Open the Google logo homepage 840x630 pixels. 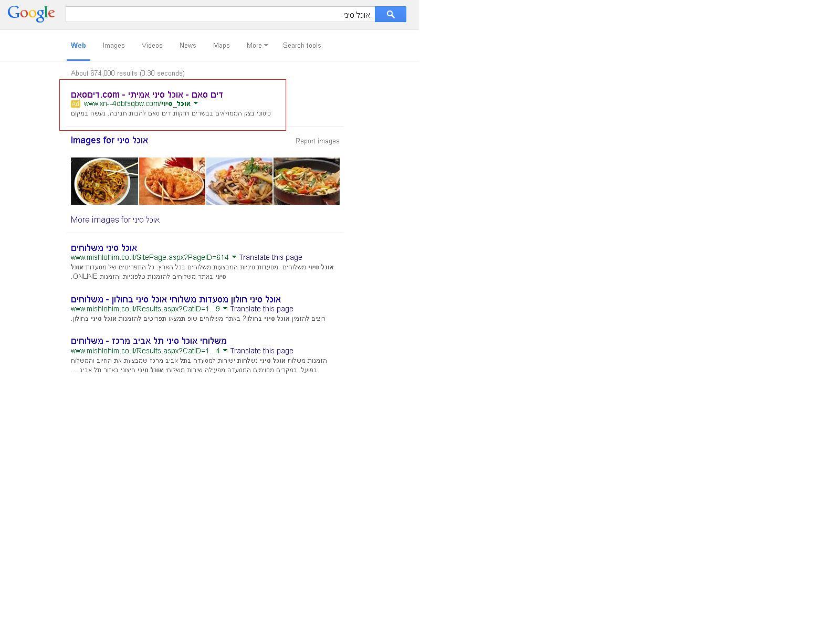31,14
